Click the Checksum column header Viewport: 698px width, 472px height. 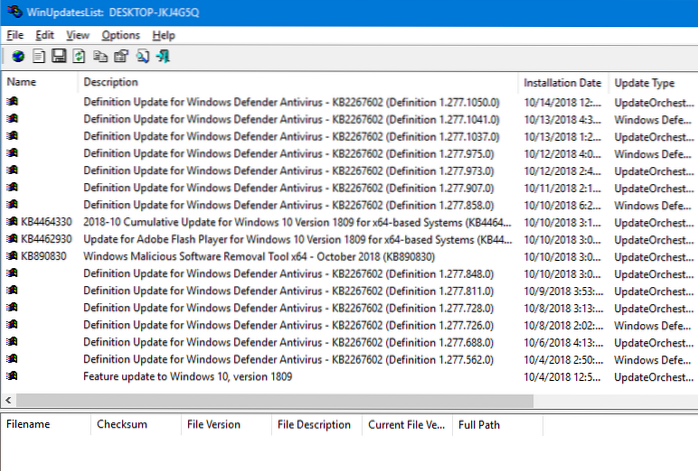pyautogui.click(x=136, y=424)
